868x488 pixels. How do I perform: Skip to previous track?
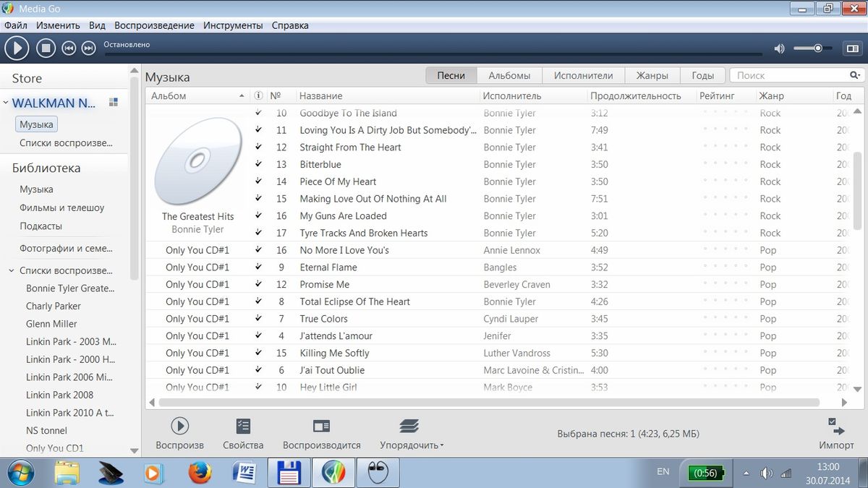[x=69, y=48]
